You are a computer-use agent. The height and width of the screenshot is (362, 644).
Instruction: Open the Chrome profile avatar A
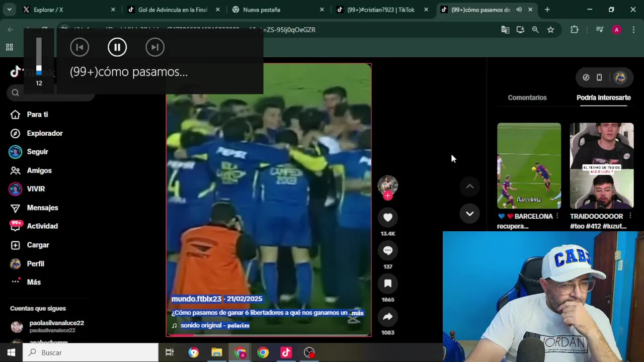[x=616, y=30]
